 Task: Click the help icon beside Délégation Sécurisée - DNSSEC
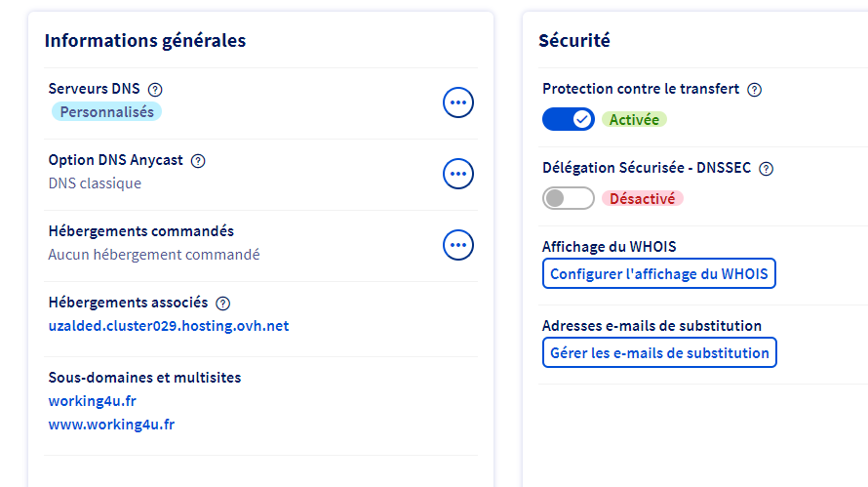click(766, 169)
